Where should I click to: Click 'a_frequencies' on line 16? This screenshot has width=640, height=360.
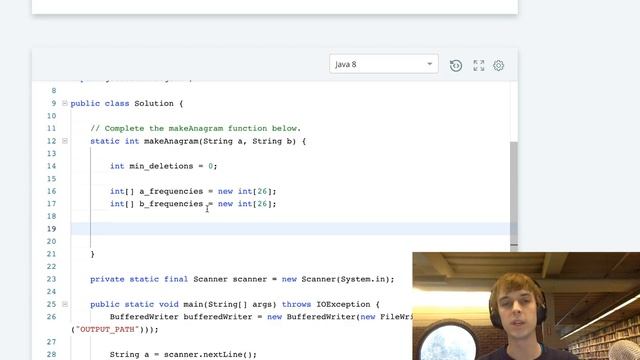(x=171, y=191)
